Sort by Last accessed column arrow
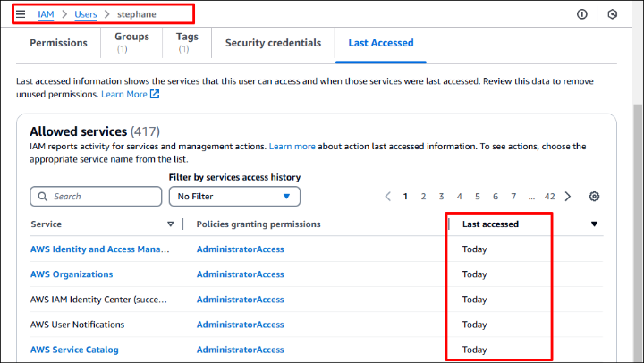644x363 pixels. point(594,224)
